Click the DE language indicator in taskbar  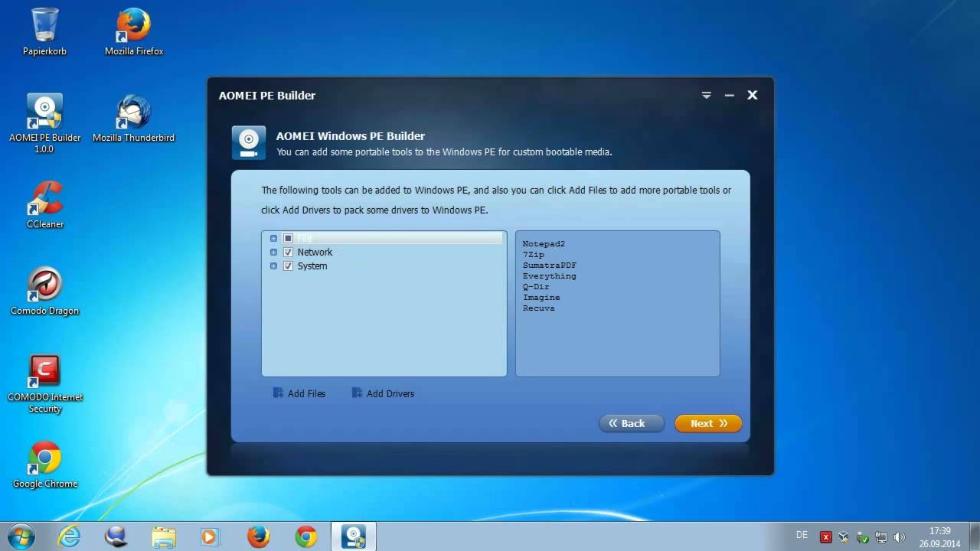(802, 535)
